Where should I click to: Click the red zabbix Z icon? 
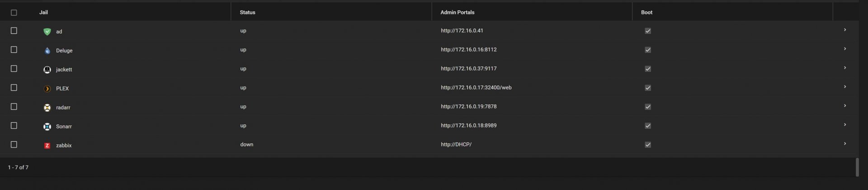pyautogui.click(x=47, y=146)
